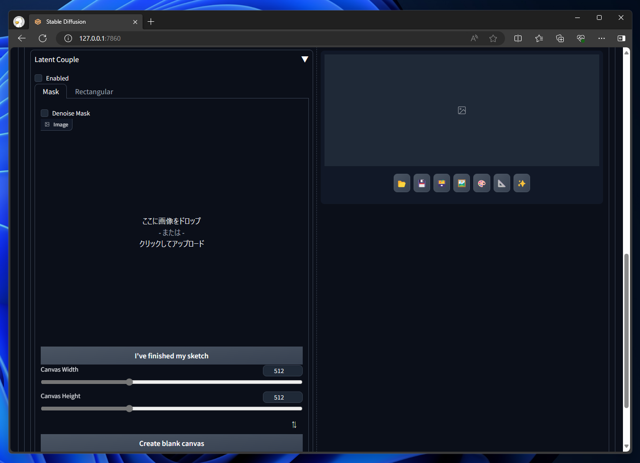Enable the Latent Couple checkbox
This screenshot has width=640, height=463.
(x=38, y=78)
